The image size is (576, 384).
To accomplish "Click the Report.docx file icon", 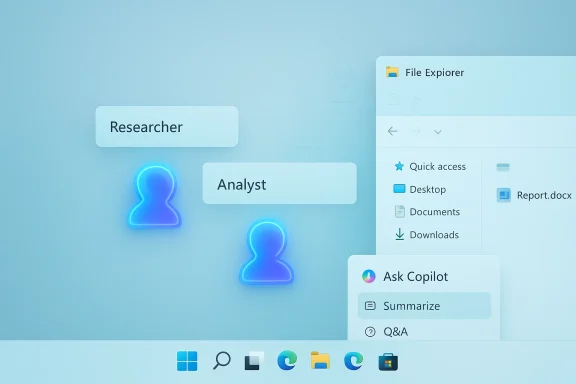I will [504, 195].
